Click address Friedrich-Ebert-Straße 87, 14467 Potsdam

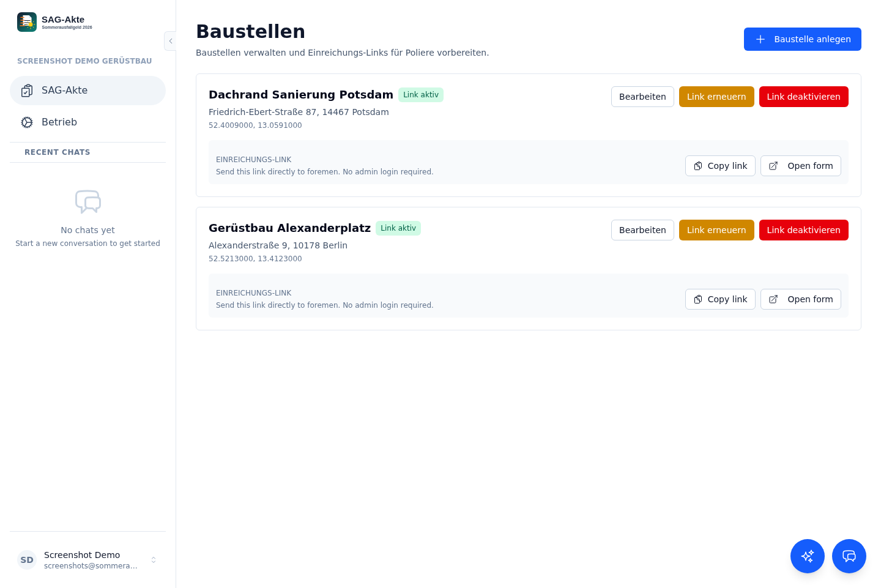(x=299, y=112)
